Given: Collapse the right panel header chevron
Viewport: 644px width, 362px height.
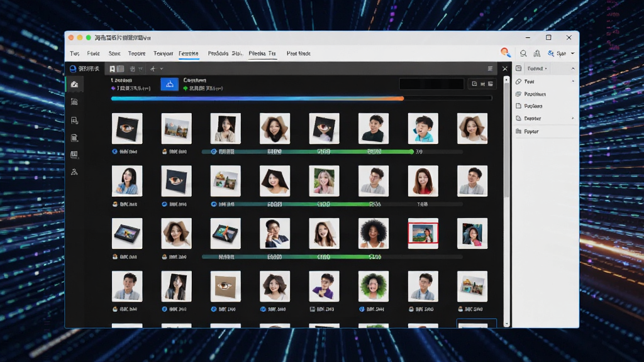Looking at the screenshot, I should [x=573, y=69].
